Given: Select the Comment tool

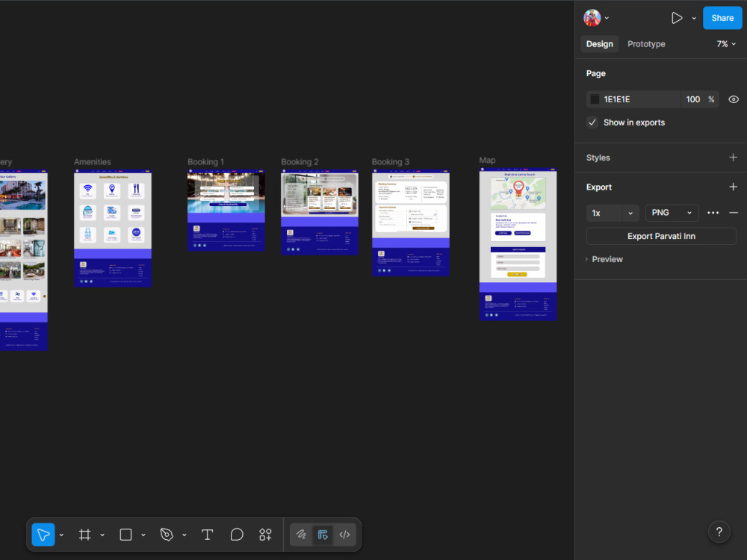Looking at the screenshot, I should pyautogui.click(x=237, y=535).
